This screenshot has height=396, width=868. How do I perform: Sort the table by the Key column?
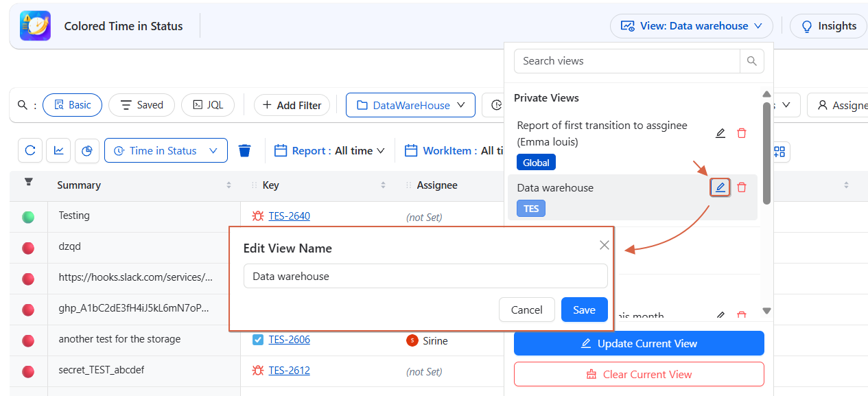tap(383, 185)
